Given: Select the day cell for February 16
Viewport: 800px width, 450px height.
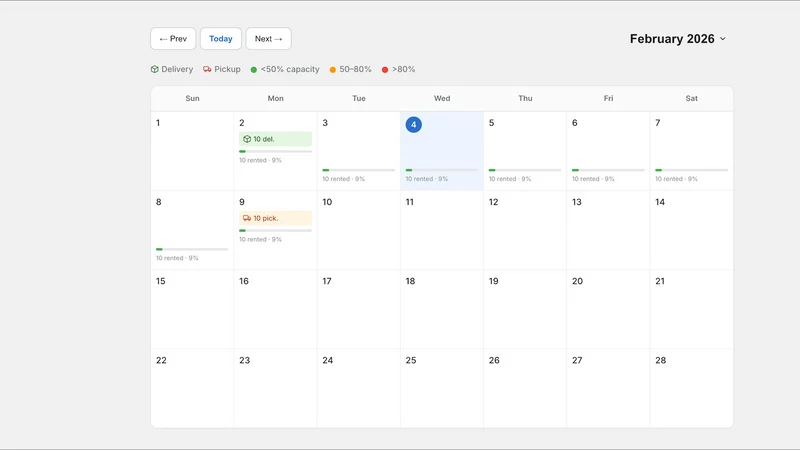Looking at the screenshot, I should (276, 309).
